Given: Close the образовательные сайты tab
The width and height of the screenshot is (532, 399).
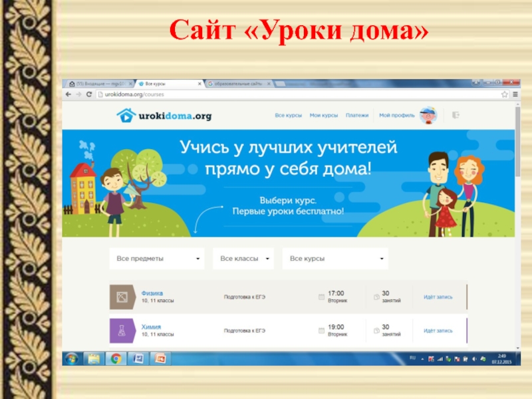Looking at the screenshot, I should 269,84.
